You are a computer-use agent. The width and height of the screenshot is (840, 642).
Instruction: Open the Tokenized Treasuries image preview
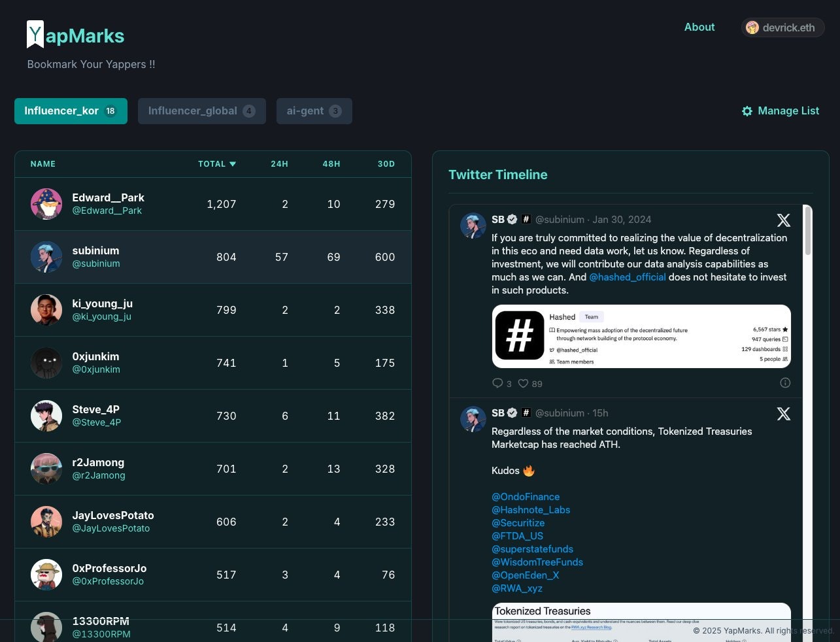coord(641,622)
